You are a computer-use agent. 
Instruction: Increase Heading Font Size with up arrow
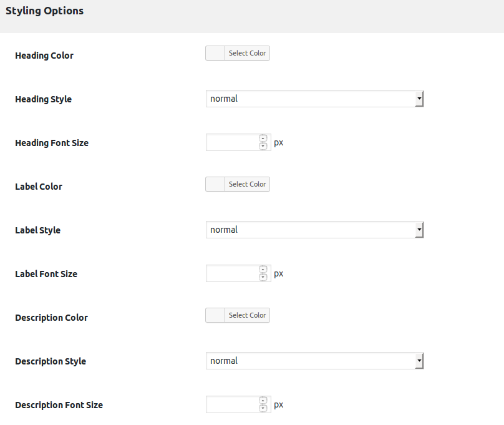coord(263,139)
